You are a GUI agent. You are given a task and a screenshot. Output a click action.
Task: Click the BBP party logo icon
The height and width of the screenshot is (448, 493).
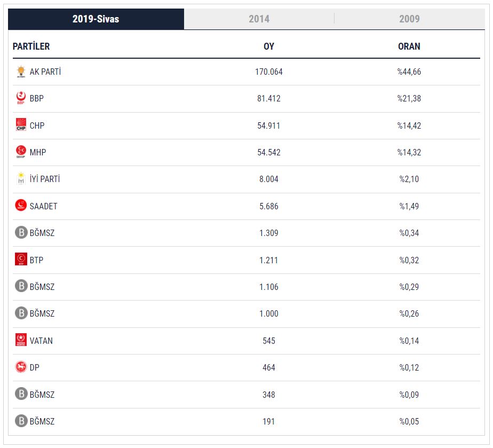pyautogui.click(x=21, y=98)
